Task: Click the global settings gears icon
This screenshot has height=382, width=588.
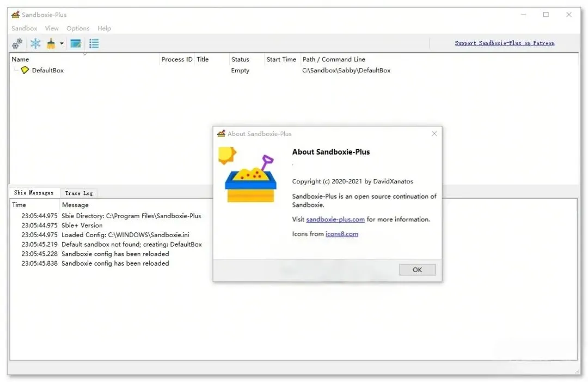Action: [17, 44]
